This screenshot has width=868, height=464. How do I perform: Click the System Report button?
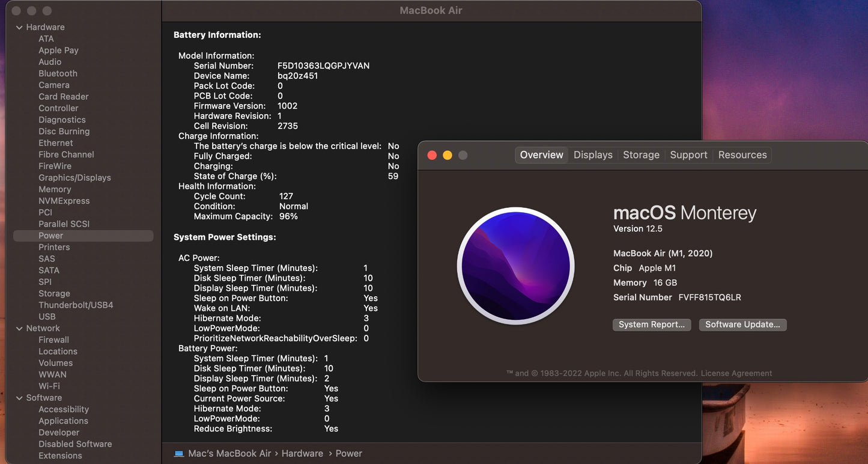pyautogui.click(x=651, y=325)
